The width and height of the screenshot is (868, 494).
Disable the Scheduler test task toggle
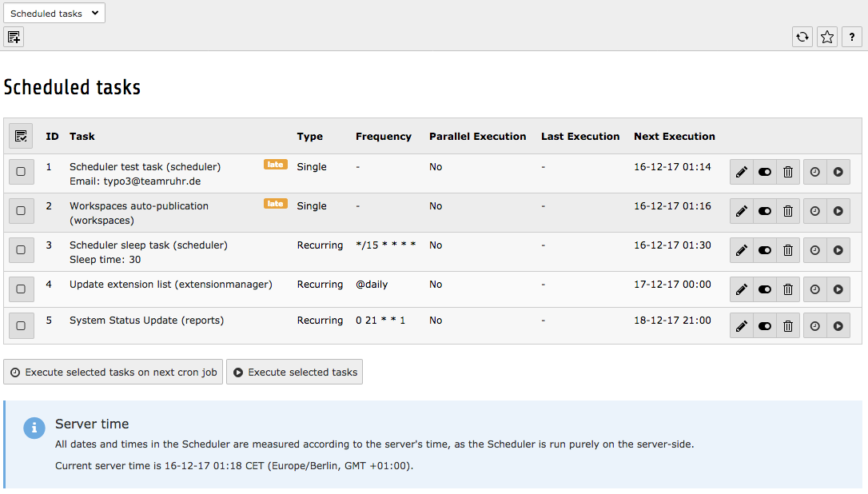(x=765, y=172)
